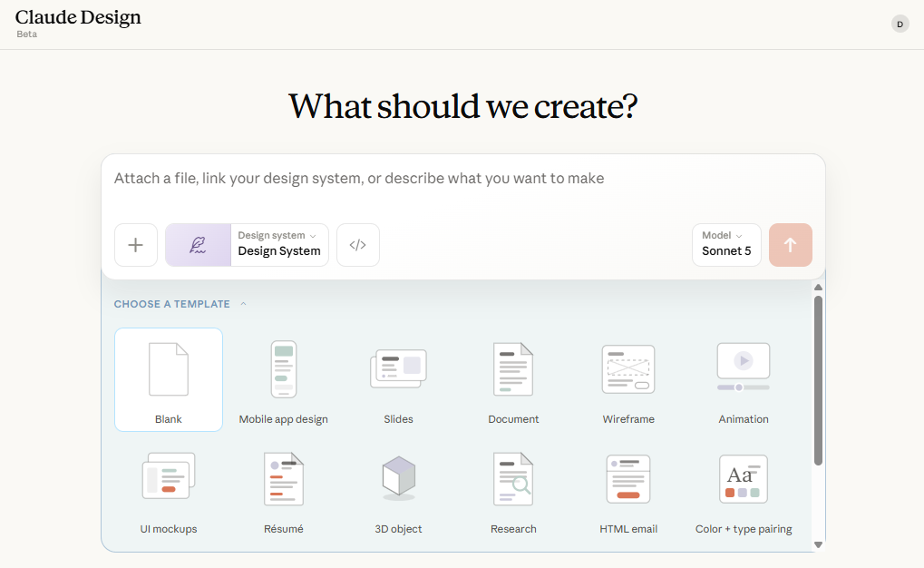Select the Blank template
This screenshot has width=924, height=568.
point(169,380)
